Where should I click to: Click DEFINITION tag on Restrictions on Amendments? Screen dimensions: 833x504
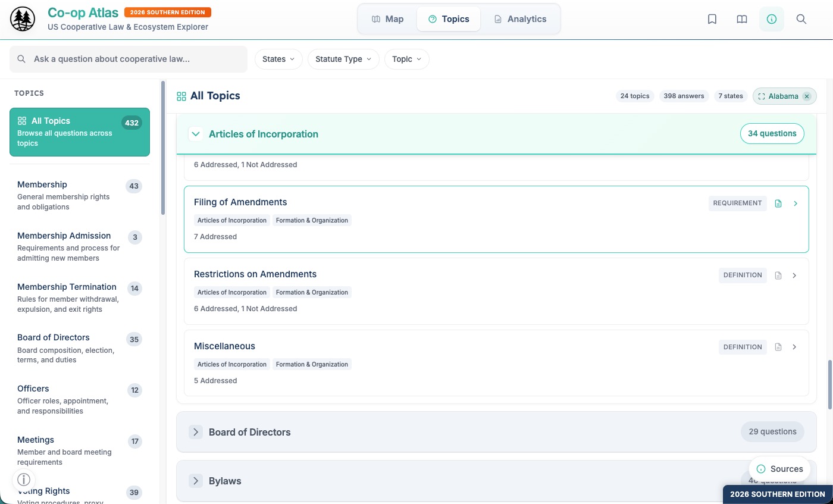click(743, 276)
